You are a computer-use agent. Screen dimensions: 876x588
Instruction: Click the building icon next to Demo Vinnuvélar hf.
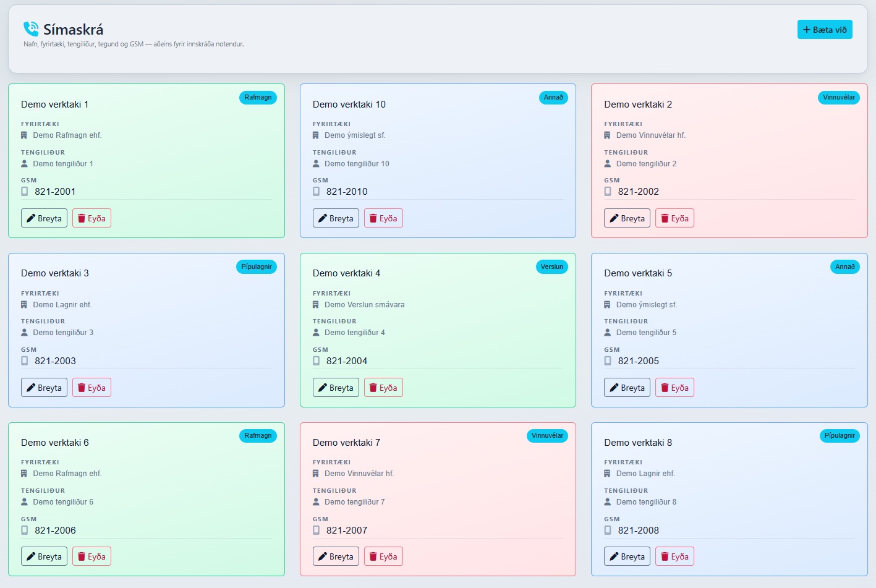point(607,135)
